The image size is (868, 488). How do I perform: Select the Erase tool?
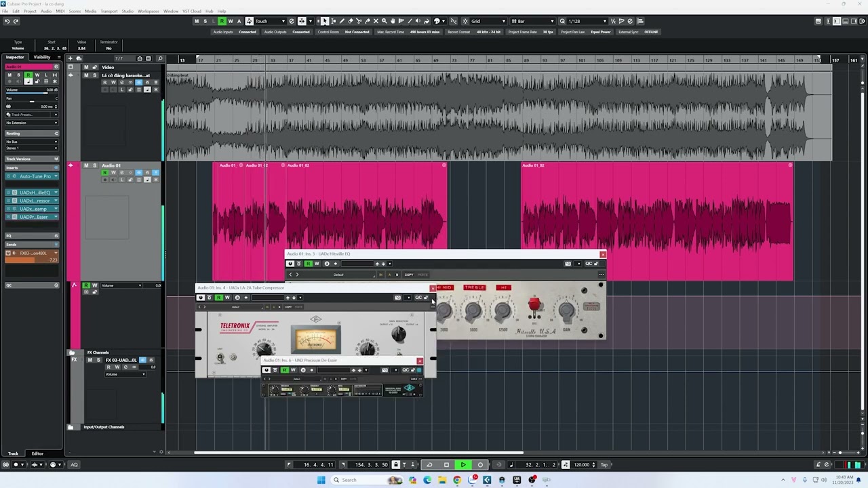(x=351, y=21)
